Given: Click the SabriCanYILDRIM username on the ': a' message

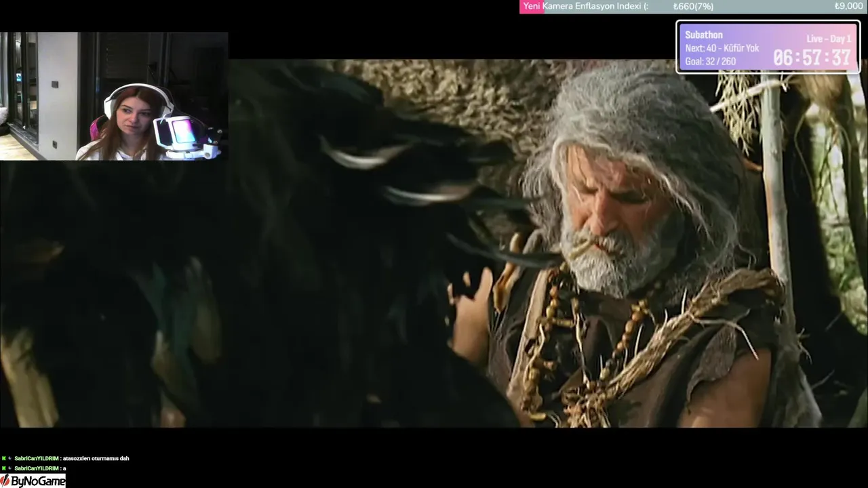Looking at the screenshot, I should (x=37, y=468).
